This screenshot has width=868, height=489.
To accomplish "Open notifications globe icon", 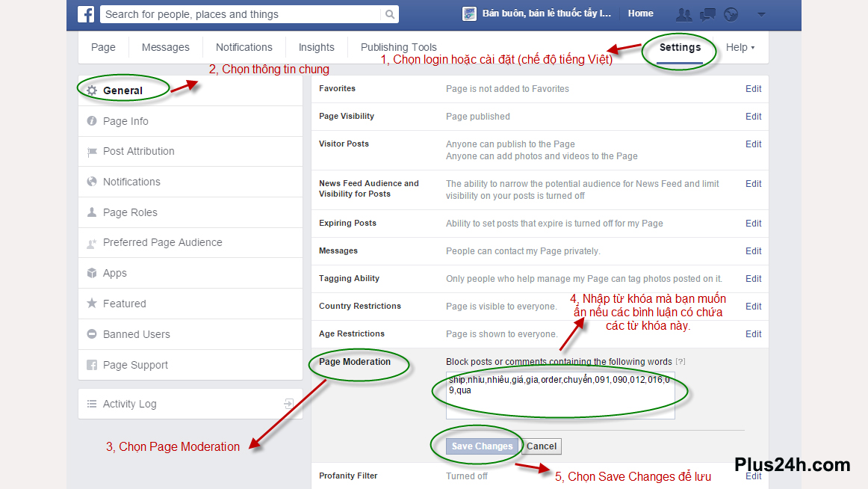I will click(x=731, y=14).
